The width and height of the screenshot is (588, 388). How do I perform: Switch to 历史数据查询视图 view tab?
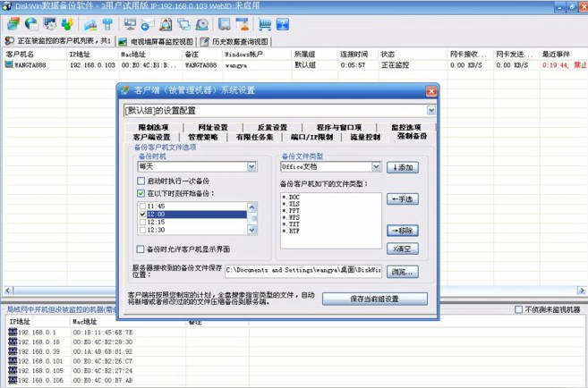click(234, 41)
